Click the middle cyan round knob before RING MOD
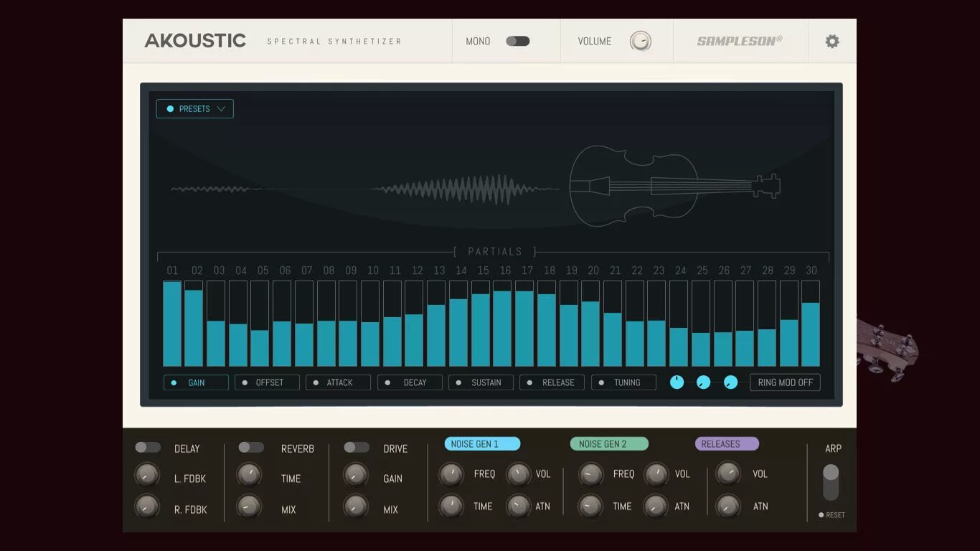980x551 pixels. [x=704, y=382]
